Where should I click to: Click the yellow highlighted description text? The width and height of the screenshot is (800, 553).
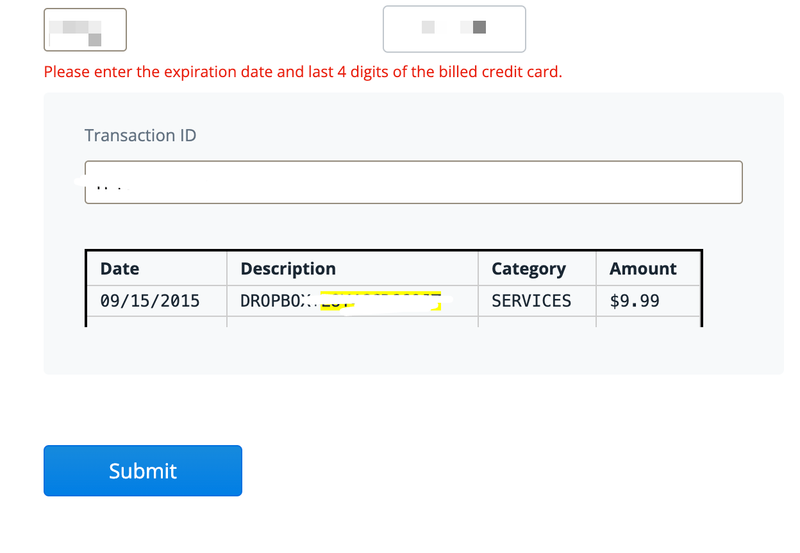(380, 301)
